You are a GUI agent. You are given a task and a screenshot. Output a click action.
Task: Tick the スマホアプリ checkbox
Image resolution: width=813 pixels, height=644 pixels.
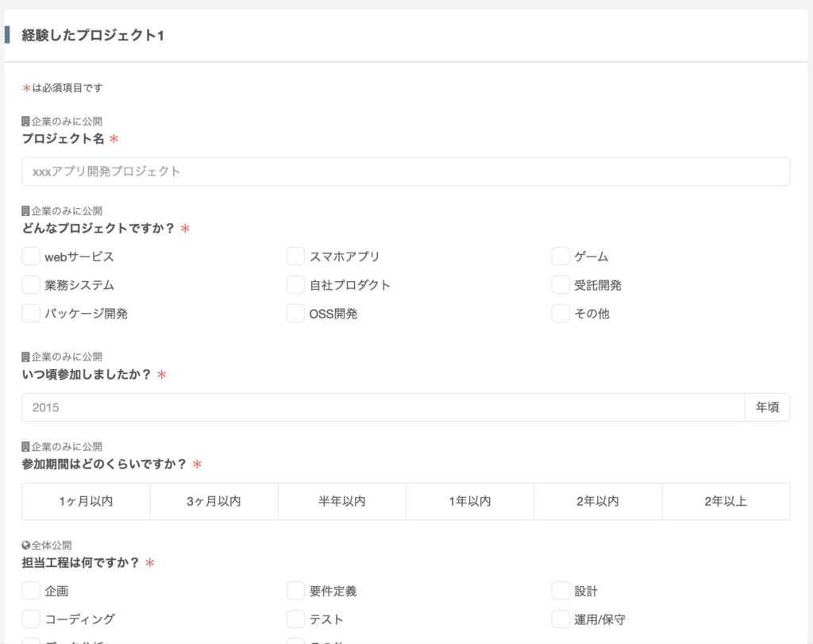pos(295,256)
